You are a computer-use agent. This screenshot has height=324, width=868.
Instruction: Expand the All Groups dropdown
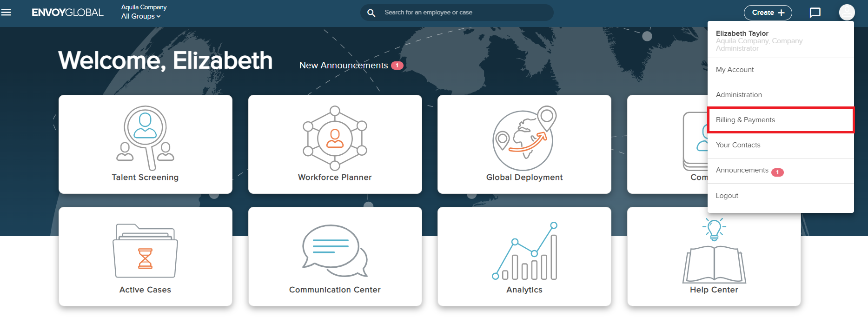click(x=141, y=16)
